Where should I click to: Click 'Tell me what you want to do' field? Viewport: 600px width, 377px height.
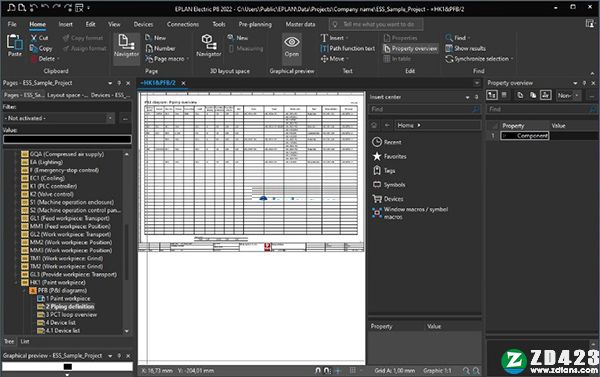376,24
